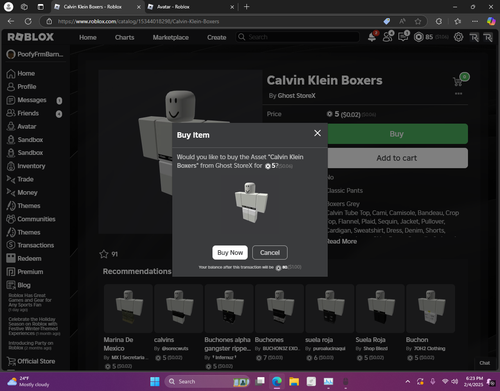
Task: Switch to the Avatar - Roblox browser tab
Action: 191,7
